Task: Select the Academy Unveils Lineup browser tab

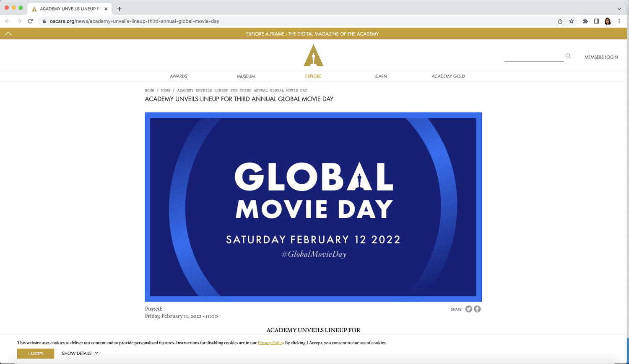Action: coord(70,9)
